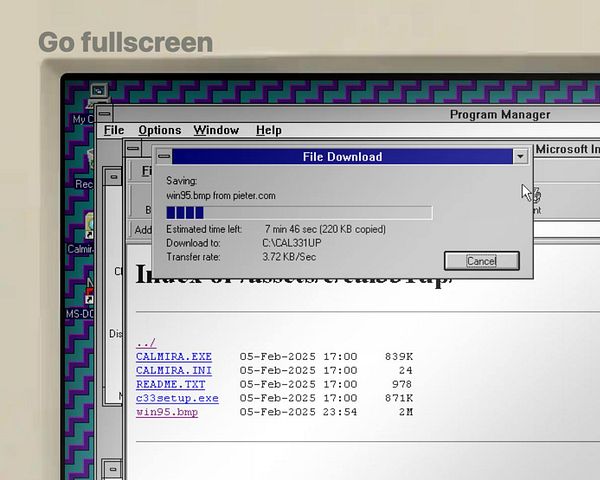Image resolution: width=600 pixels, height=480 pixels.
Task: Open the CALMIRA.INI file link
Action: click(x=174, y=370)
